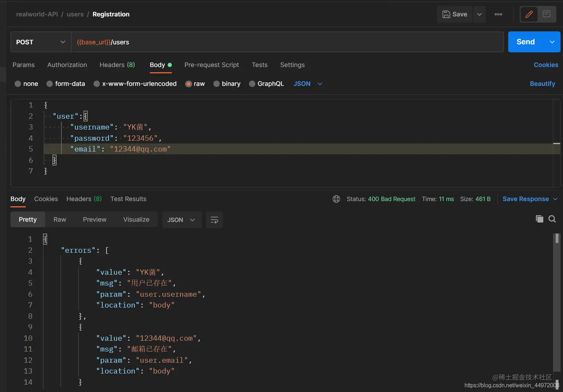Select the GraphQL body radio option
Screen dimensions: 563x392
[252, 84]
